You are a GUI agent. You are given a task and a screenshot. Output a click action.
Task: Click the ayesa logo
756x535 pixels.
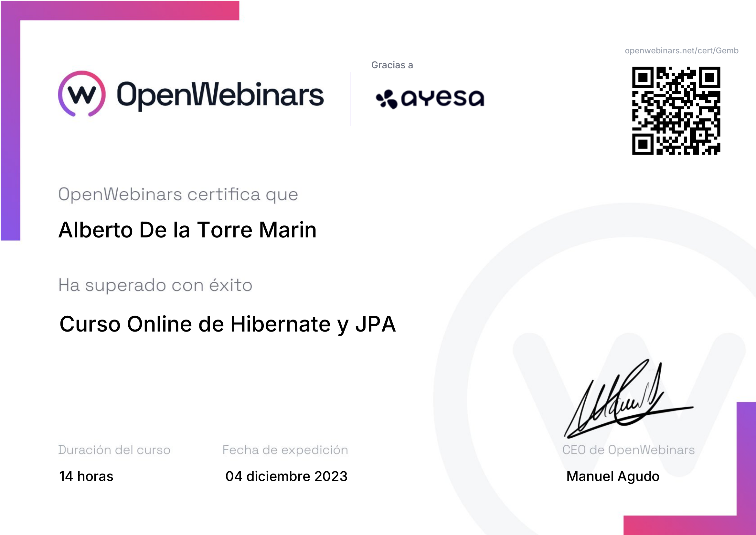pos(430,99)
